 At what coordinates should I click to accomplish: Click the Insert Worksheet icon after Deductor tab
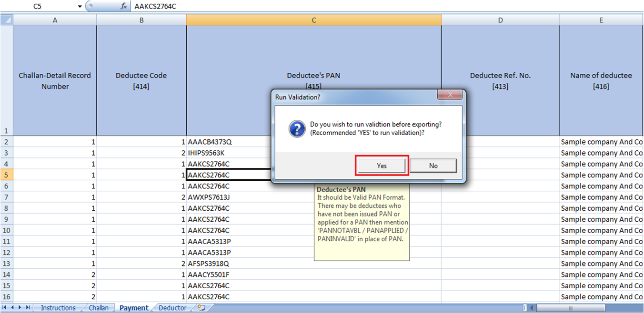(202, 308)
